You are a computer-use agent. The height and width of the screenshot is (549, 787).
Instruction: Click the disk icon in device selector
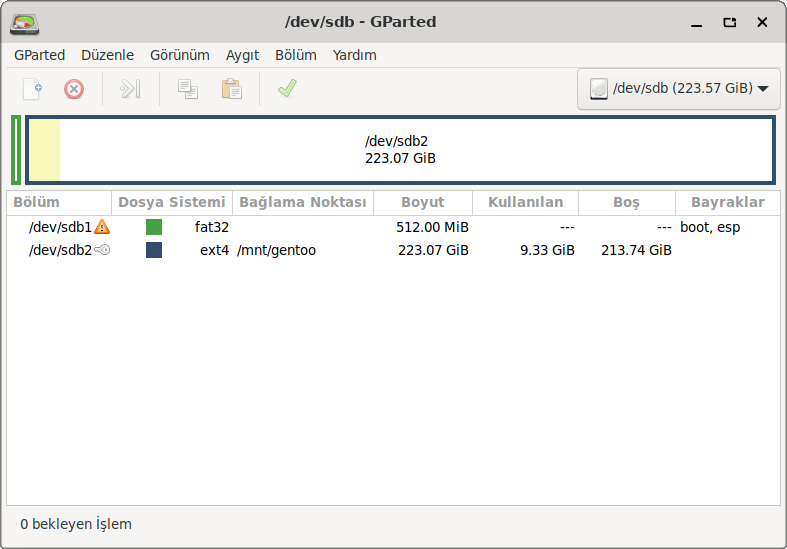(x=599, y=89)
